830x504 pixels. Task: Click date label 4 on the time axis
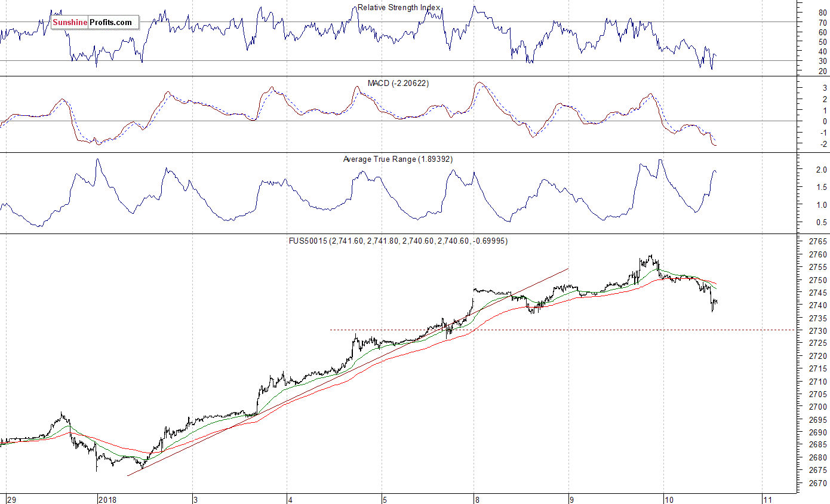click(x=289, y=499)
